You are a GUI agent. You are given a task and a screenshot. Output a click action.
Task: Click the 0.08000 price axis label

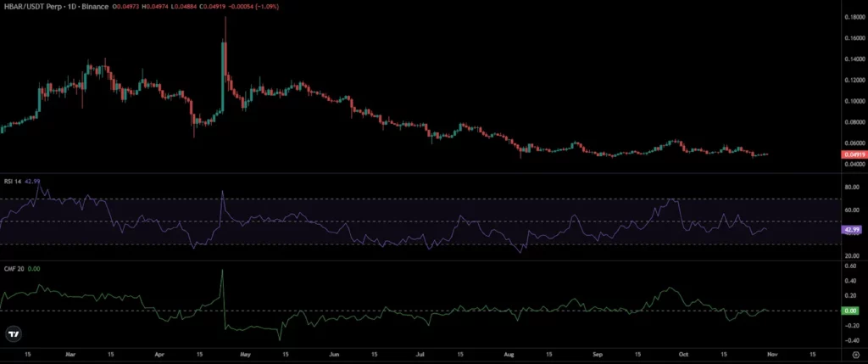tap(854, 122)
